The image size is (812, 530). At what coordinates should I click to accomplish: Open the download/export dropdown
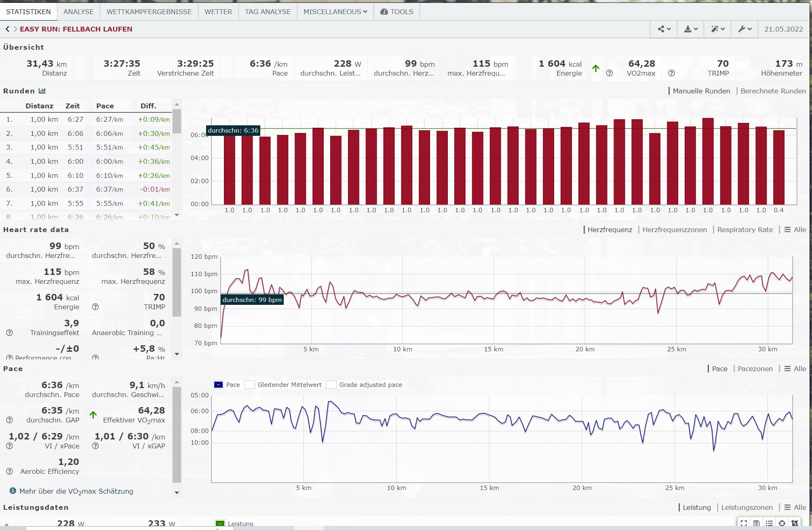pos(690,29)
